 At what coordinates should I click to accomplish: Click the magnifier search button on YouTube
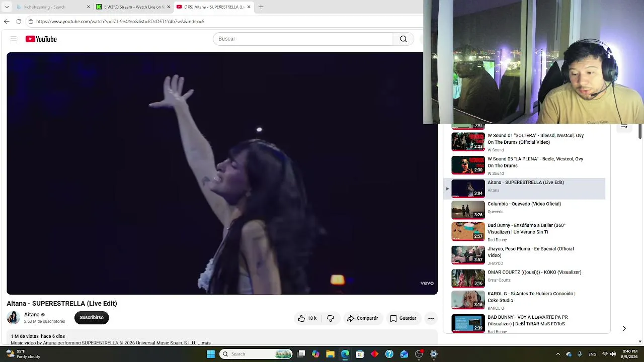click(404, 39)
